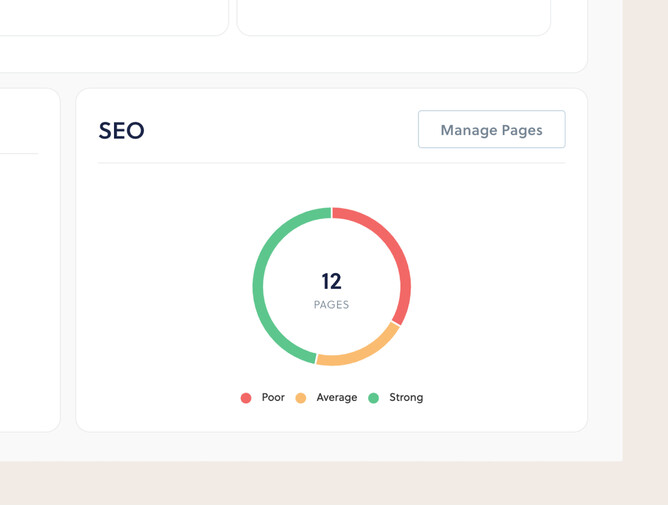Click the short divider line in left card
This screenshot has width=668, height=505.
point(18,154)
